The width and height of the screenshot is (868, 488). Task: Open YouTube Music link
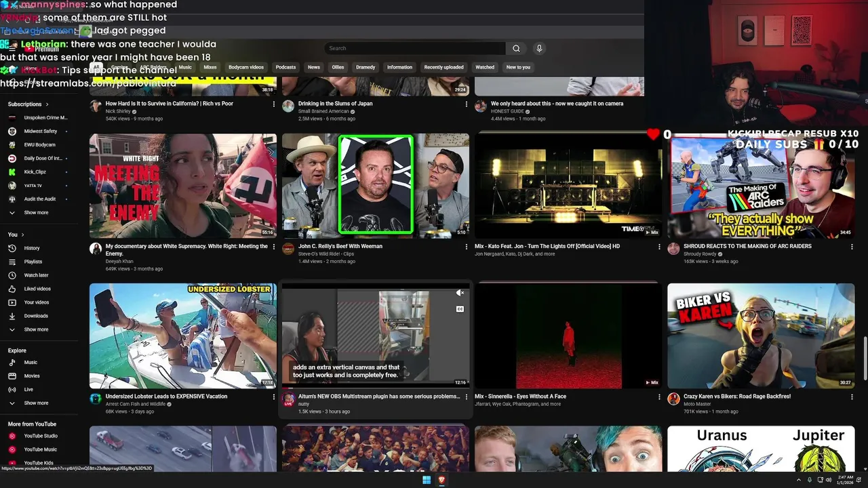pyautogui.click(x=41, y=449)
